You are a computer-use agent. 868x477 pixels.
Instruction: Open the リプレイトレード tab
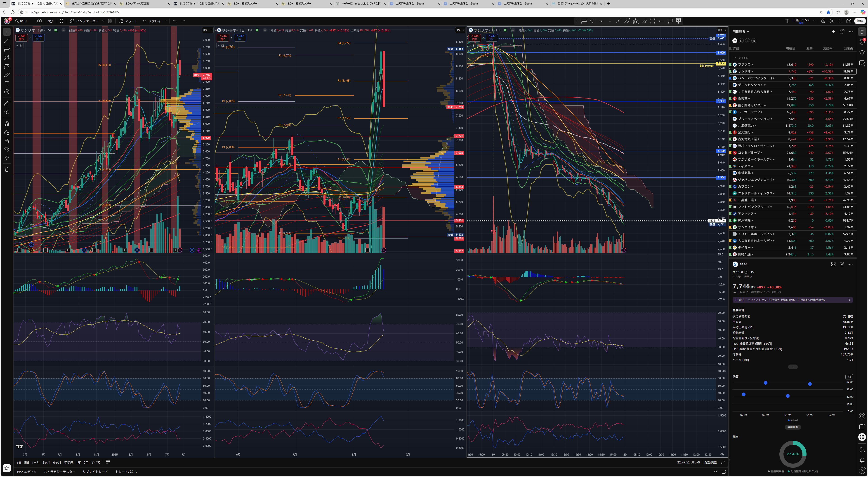(x=95, y=472)
